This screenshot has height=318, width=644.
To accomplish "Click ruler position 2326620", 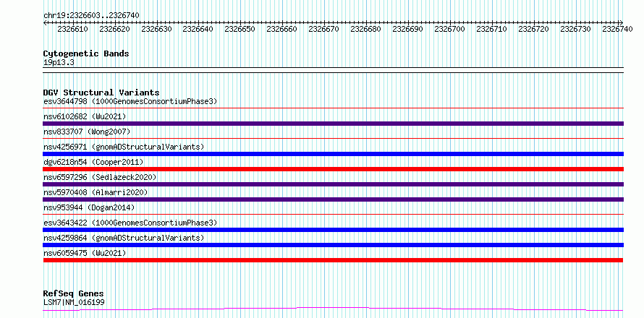I will pyautogui.click(x=114, y=29).
